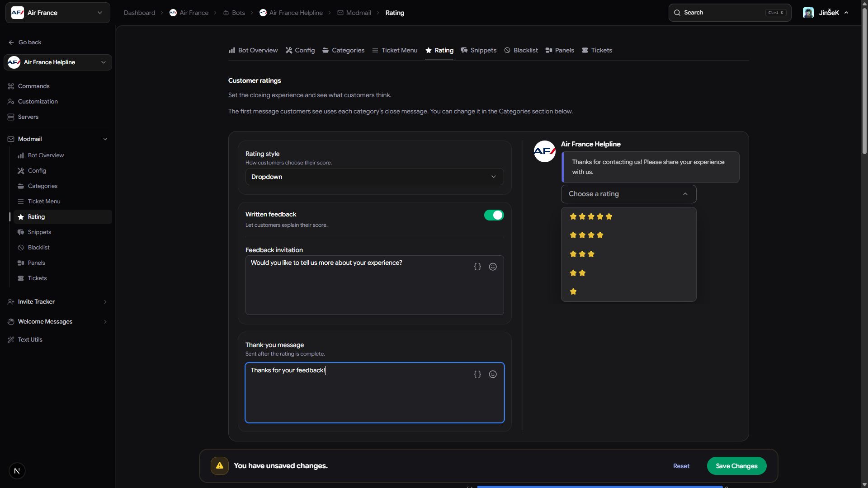The width and height of the screenshot is (868, 488).
Task: Click the Reset link
Action: 681,466
